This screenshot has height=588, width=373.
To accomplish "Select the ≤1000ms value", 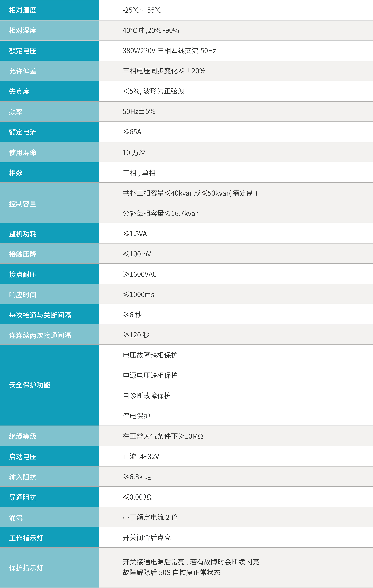I will tap(138, 295).
